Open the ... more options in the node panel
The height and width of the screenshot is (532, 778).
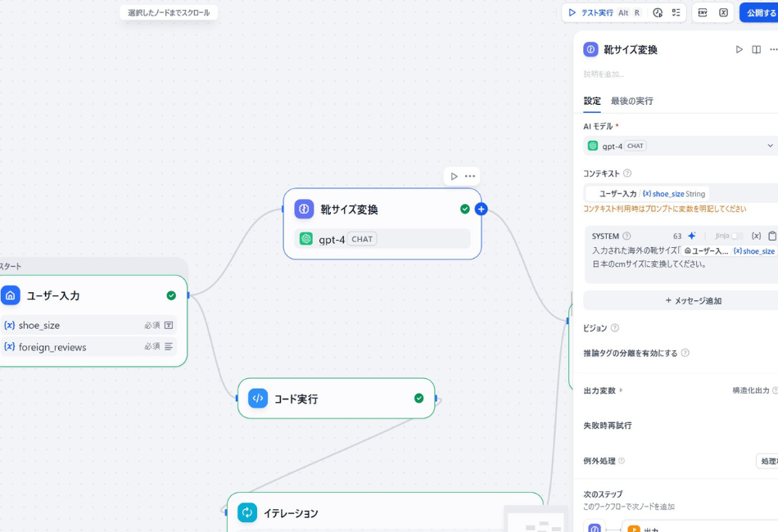pos(773,49)
